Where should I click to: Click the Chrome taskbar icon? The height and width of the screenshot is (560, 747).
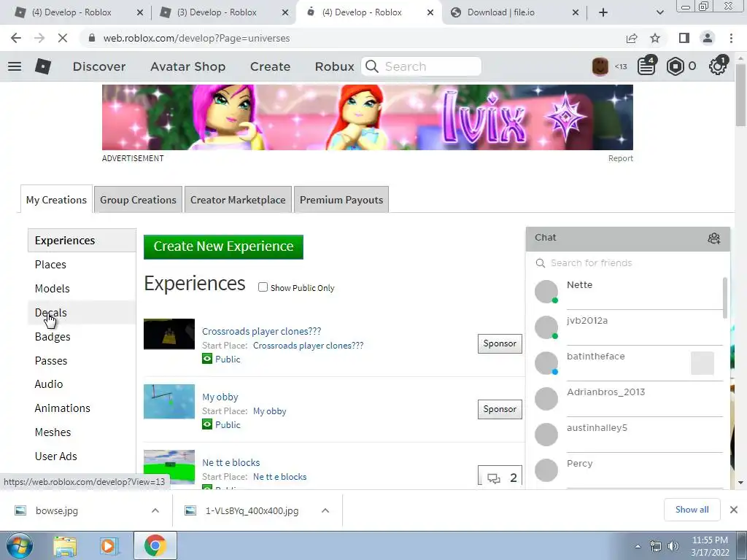point(155,545)
